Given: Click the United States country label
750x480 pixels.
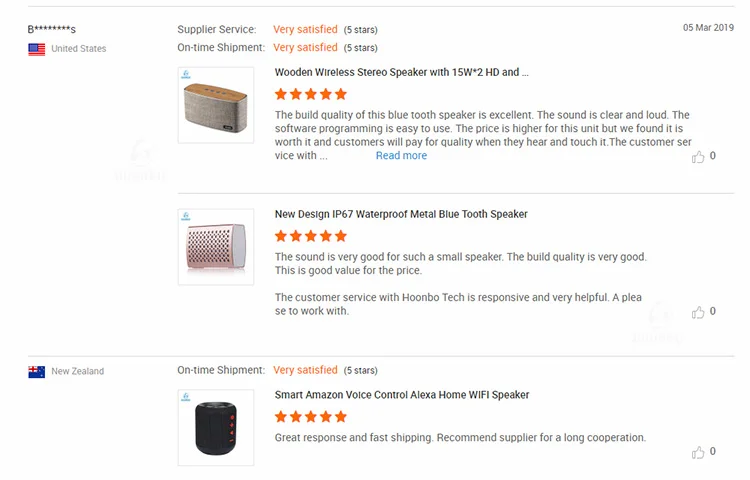Looking at the screenshot, I should [79, 49].
